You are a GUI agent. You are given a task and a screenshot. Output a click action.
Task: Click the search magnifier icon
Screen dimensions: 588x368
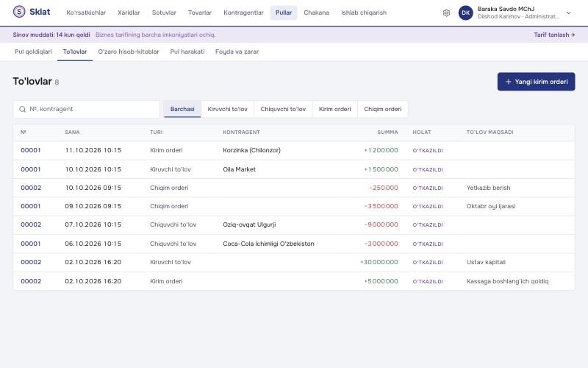point(23,109)
